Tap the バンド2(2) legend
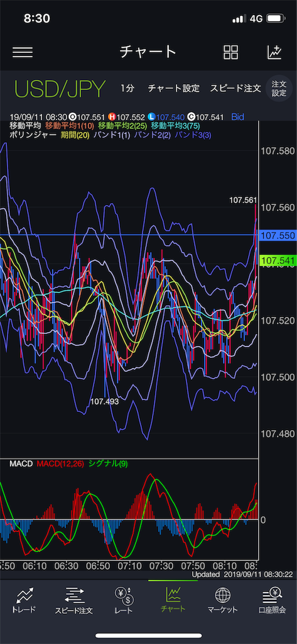Viewport: 297px width, 644px height. (x=151, y=135)
